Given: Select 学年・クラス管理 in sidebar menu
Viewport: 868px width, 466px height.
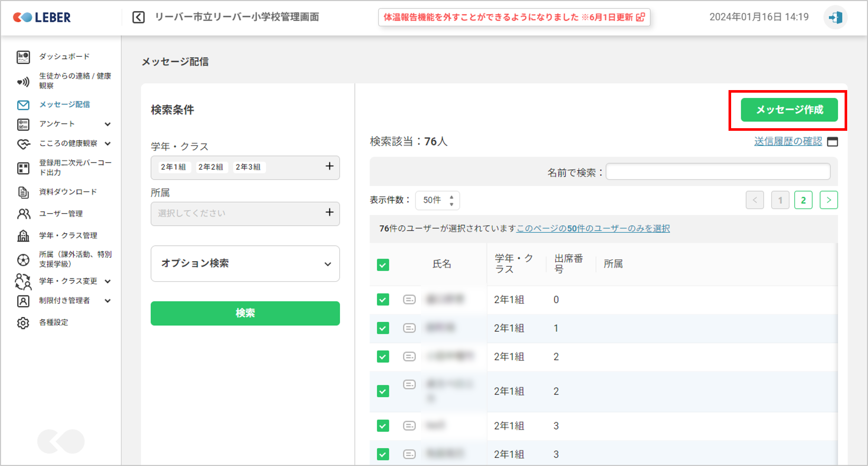Looking at the screenshot, I should [68, 236].
